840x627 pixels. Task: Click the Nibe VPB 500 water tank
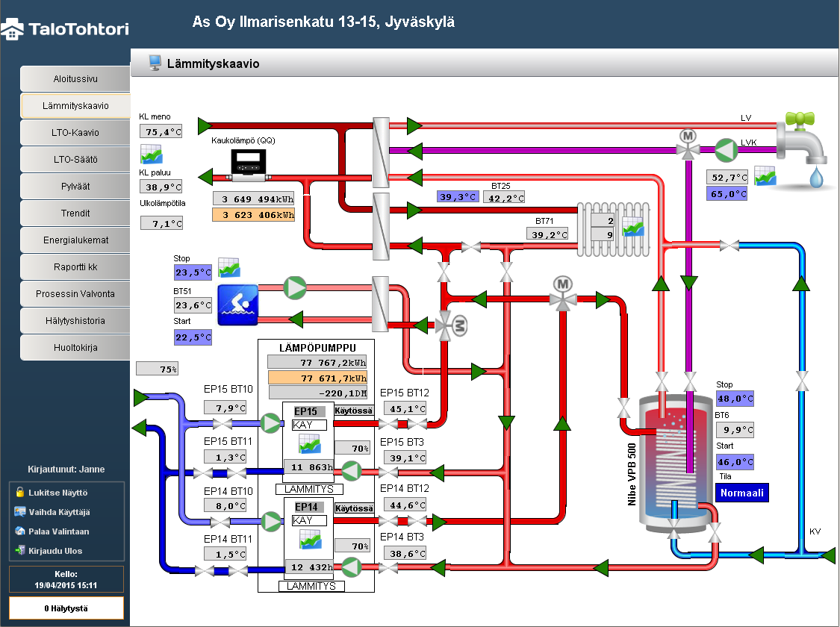[x=675, y=463]
